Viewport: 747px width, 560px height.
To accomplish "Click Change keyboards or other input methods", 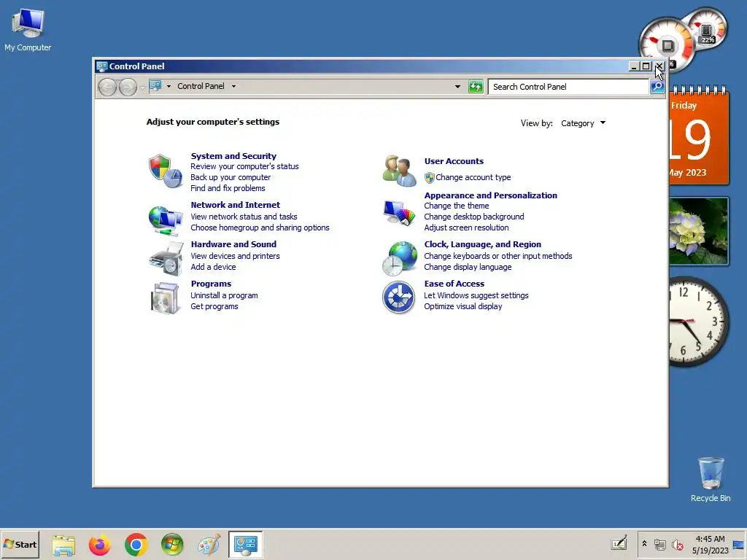I will click(x=498, y=256).
